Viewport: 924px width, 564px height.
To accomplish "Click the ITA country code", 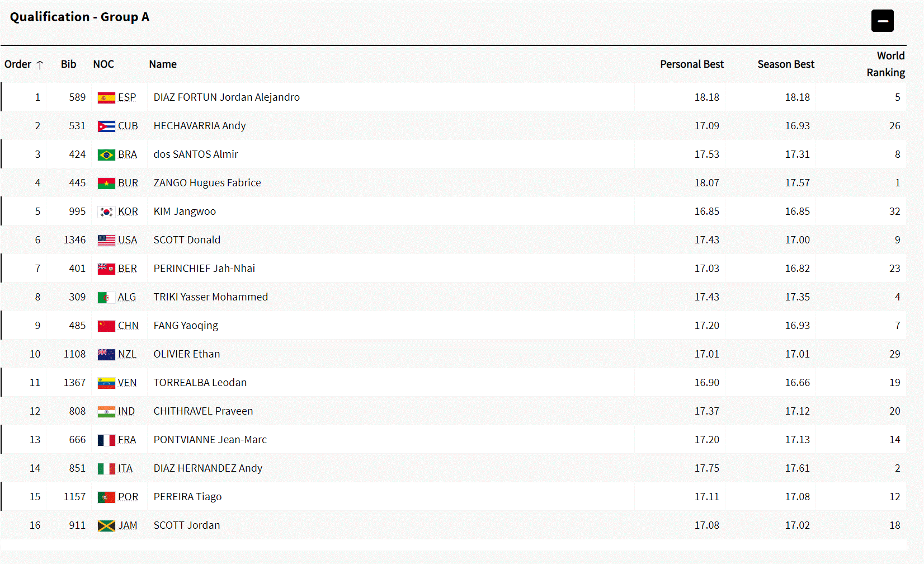I will (x=125, y=469).
